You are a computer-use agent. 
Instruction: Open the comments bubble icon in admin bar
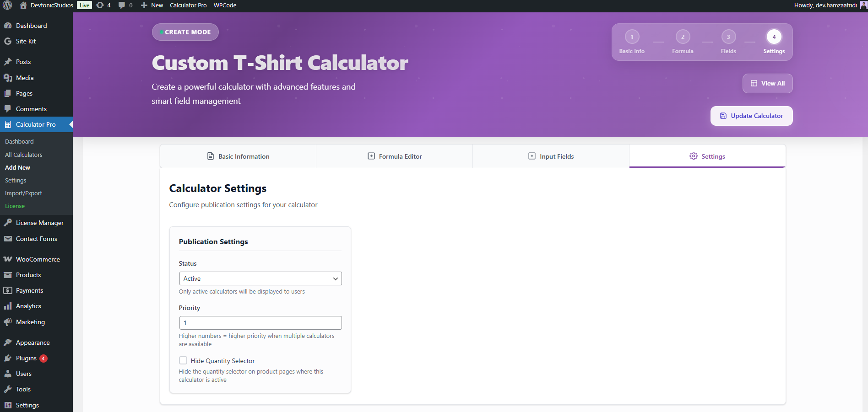pos(122,5)
